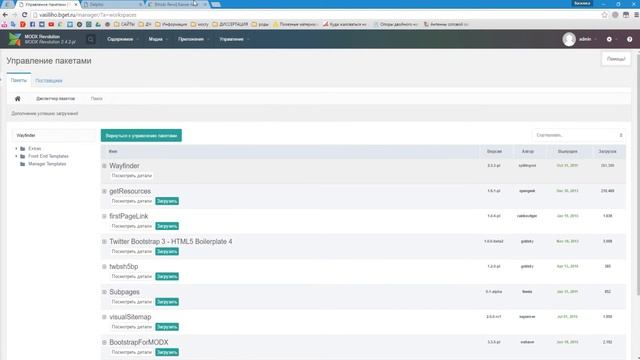640x360 pixels.
Task: Click Загрузить for Subpages
Action: coord(167,302)
